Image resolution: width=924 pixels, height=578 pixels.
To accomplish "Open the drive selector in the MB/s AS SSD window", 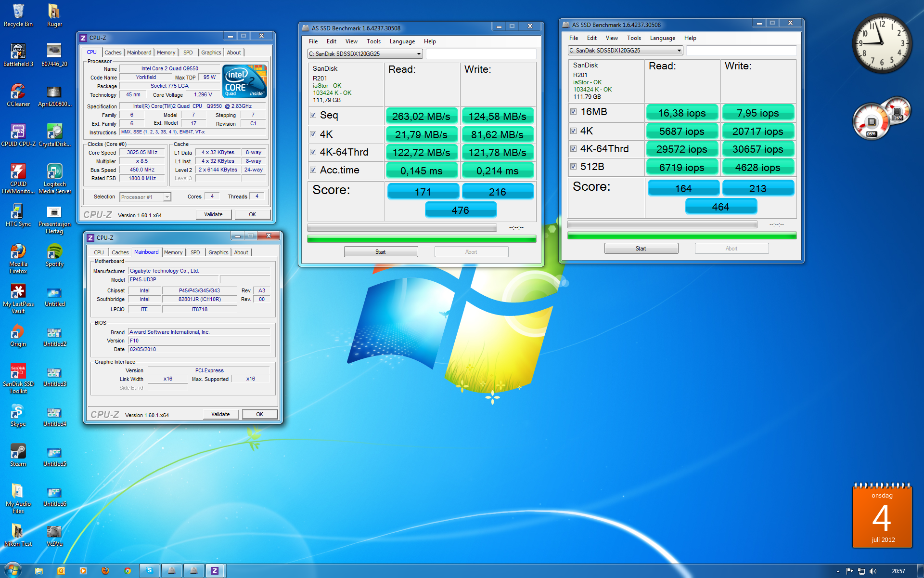I will pyautogui.click(x=365, y=54).
